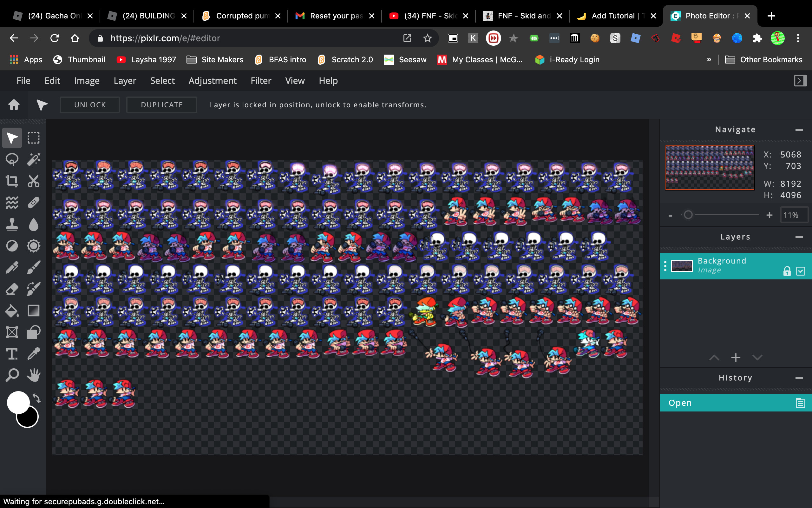Zoom in with plus button
The height and width of the screenshot is (508, 812).
(770, 215)
